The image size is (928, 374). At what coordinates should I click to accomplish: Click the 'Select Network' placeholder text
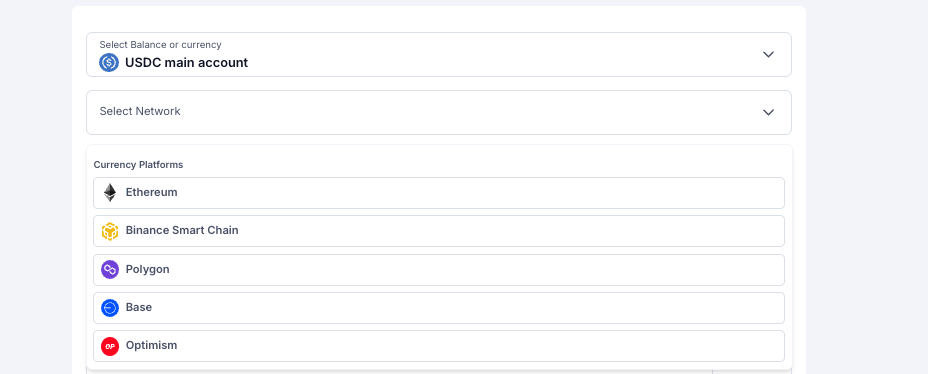tap(140, 111)
